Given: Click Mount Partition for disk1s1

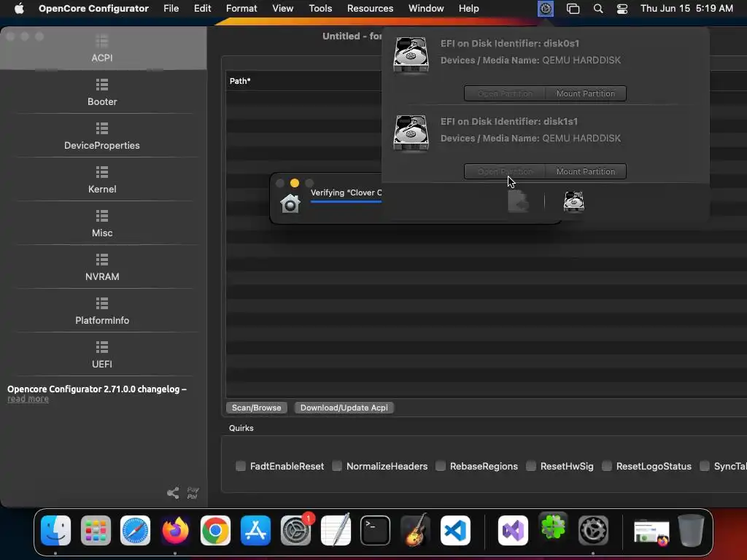Looking at the screenshot, I should pos(586,171).
